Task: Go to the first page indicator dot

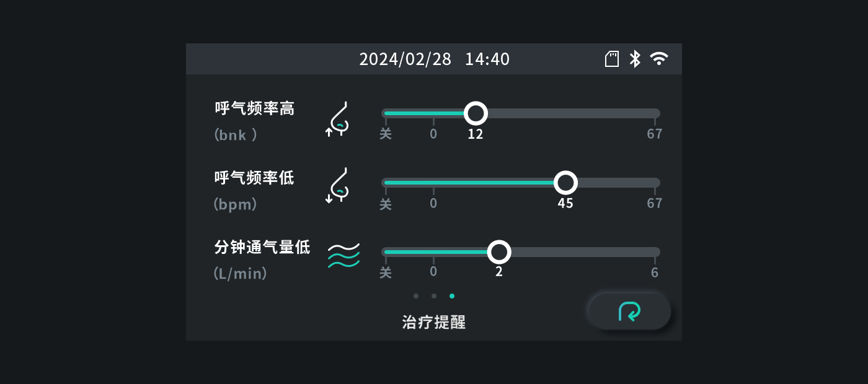Action: pyautogui.click(x=416, y=296)
